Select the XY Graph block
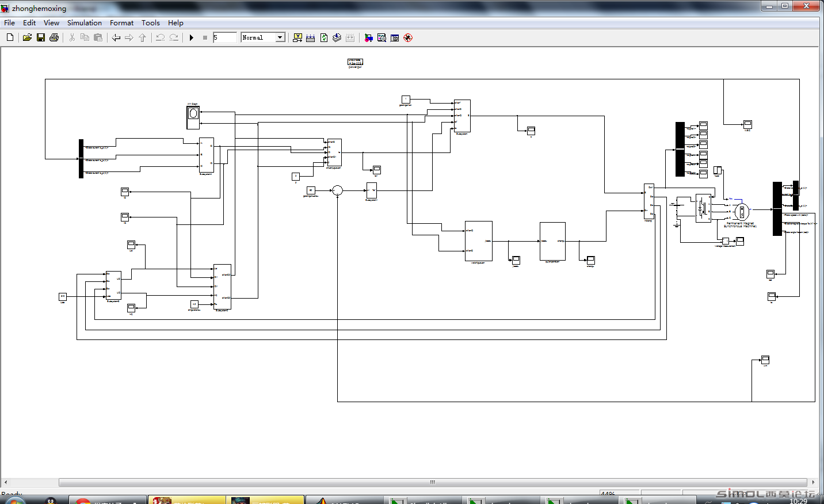The height and width of the screenshot is (504, 824). coord(193,117)
